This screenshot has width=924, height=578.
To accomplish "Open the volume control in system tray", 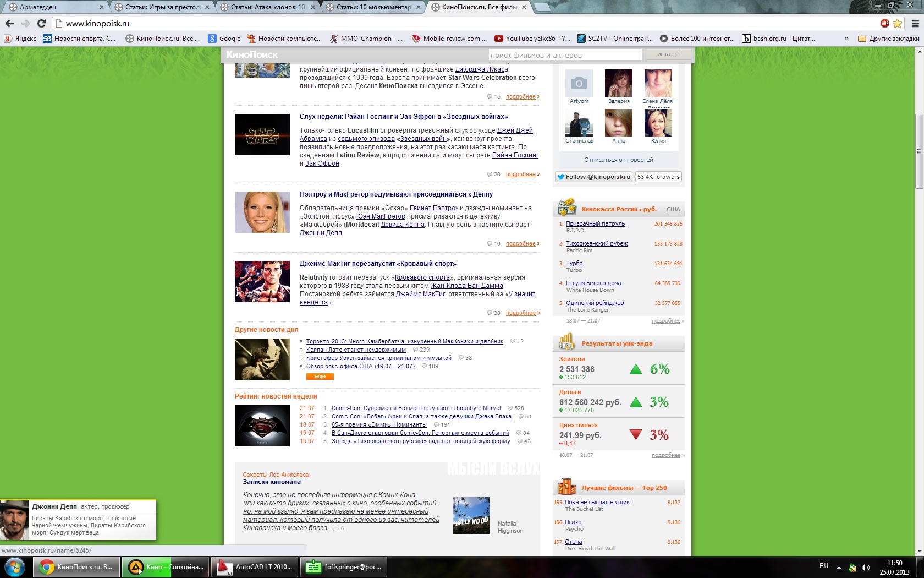I will [x=866, y=567].
